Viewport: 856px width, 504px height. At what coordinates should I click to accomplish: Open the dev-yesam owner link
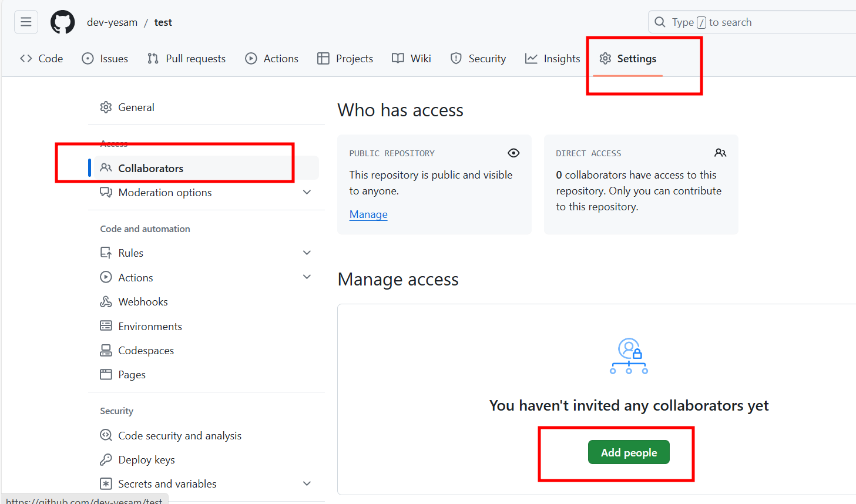click(x=112, y=22)
